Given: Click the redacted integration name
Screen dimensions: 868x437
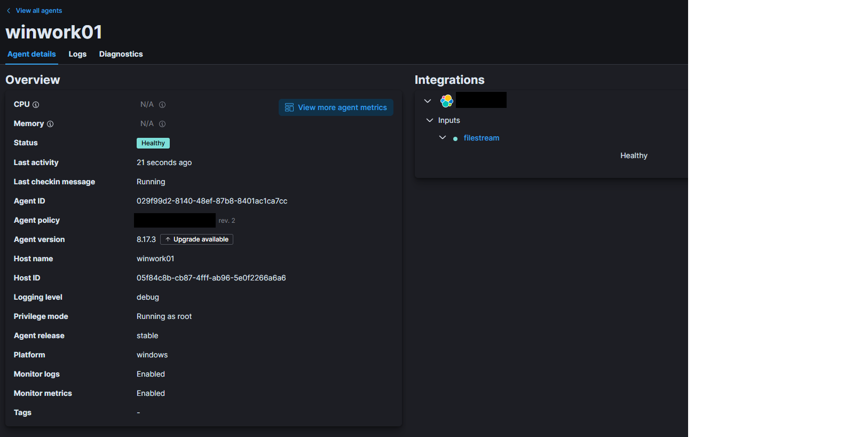Looking at the screenshot, I should [481, 100].
